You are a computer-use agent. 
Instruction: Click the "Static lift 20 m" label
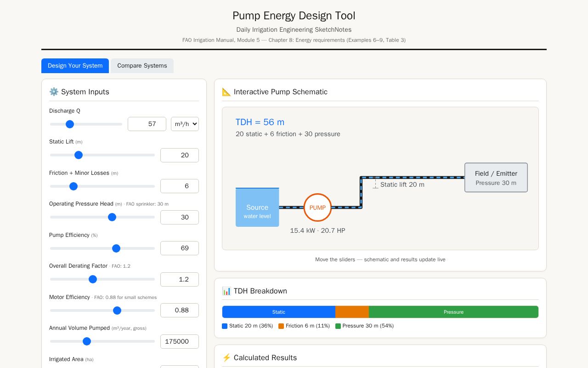402,184
